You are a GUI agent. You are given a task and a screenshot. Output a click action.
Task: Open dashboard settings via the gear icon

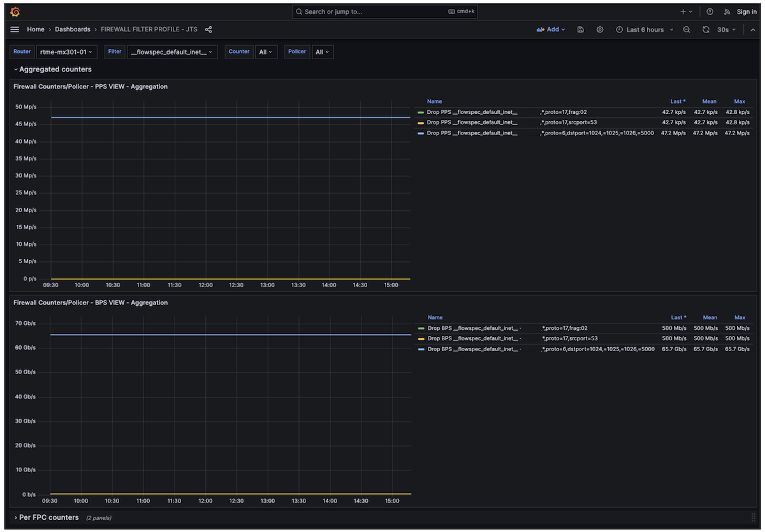pos(599,29)
